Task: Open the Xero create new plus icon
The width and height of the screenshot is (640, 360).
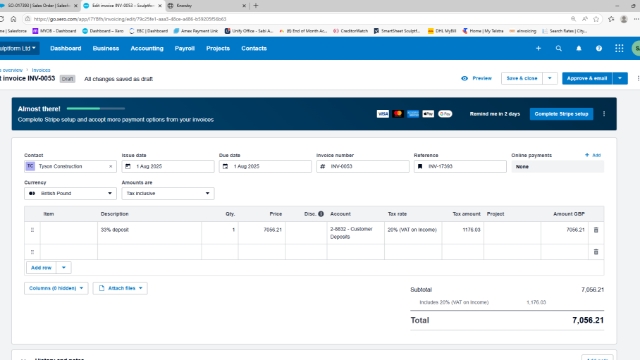Action: tap(538, 48)
